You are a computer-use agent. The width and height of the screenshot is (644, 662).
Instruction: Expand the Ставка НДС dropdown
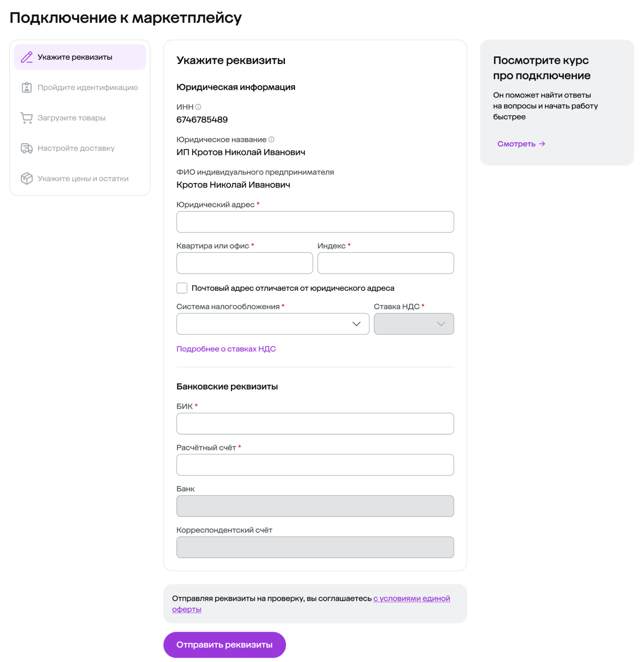[414, 324]
